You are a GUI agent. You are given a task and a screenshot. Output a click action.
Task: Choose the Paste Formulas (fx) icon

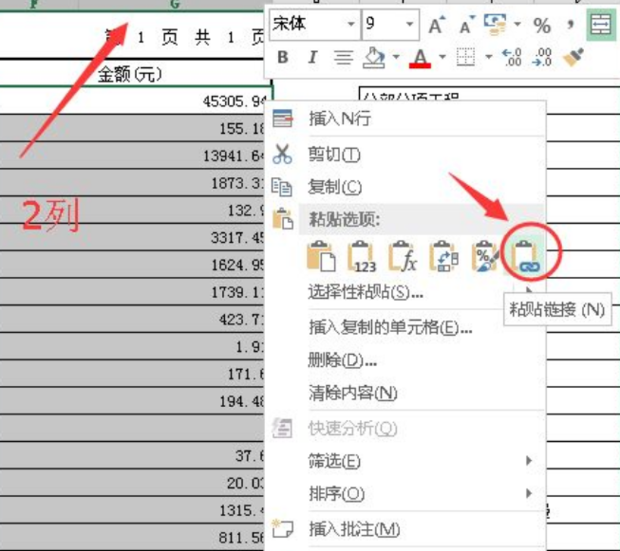pos(402,257)
